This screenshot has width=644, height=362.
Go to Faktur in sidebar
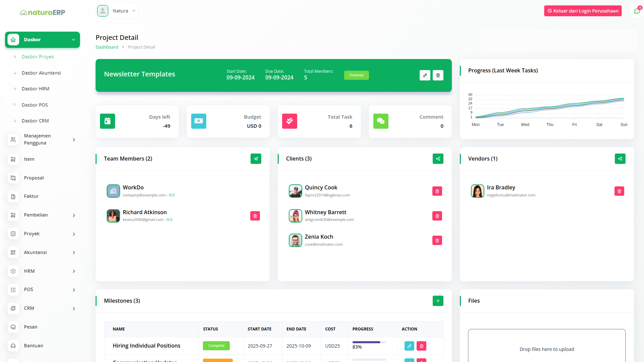point(31,196)
